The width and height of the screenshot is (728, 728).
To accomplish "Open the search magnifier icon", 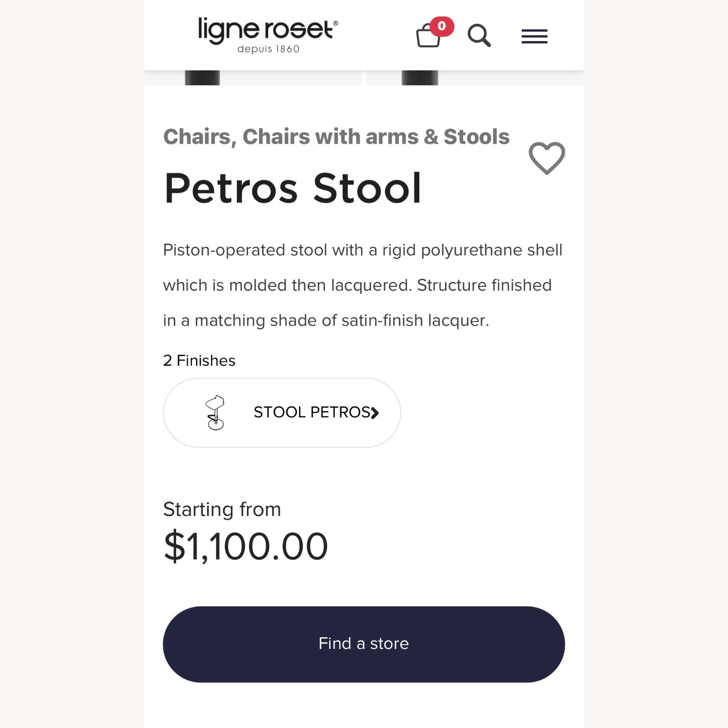I will (479, 35).
